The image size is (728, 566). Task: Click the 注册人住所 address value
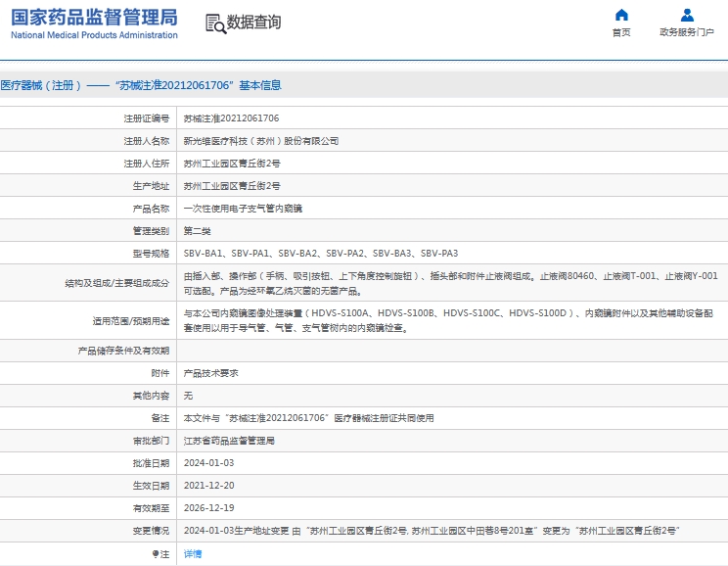(232, 164)
